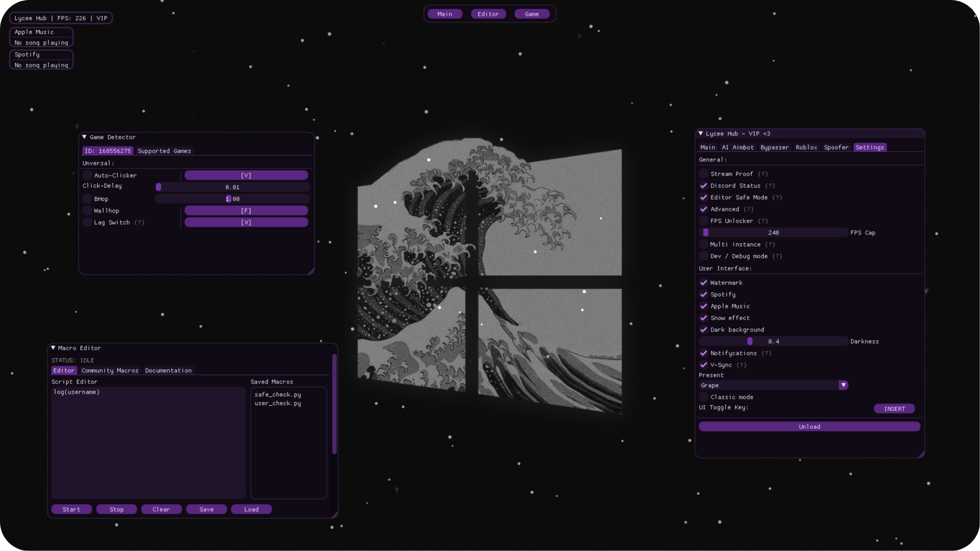Enable Classic mode

pyautogui.click(x=704, y=397)
